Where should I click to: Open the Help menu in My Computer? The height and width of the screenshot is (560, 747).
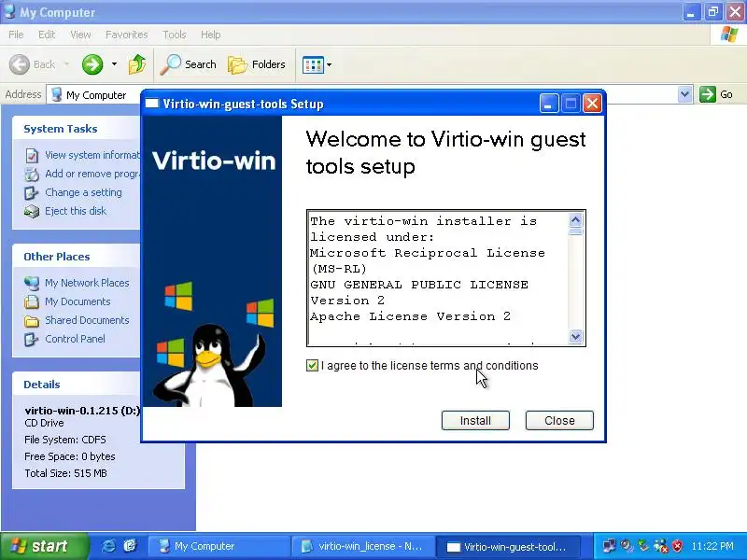click(x=211, y=35)
